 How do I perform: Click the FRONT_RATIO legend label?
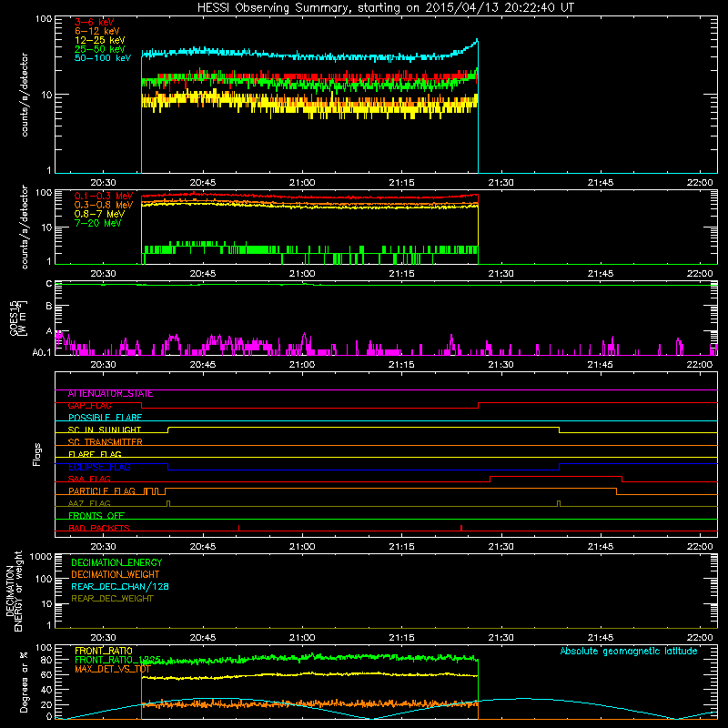[104, 651]
